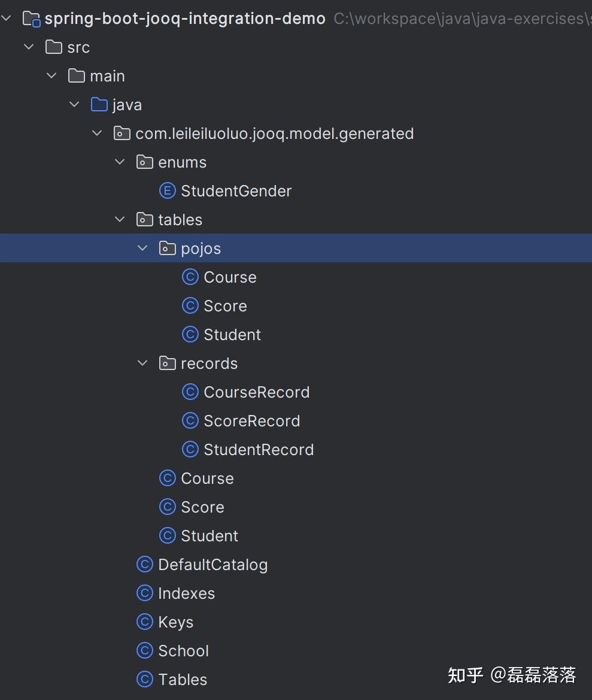Open the School class file
Viewport: 592px width, 700px height.
coord(183,651)
